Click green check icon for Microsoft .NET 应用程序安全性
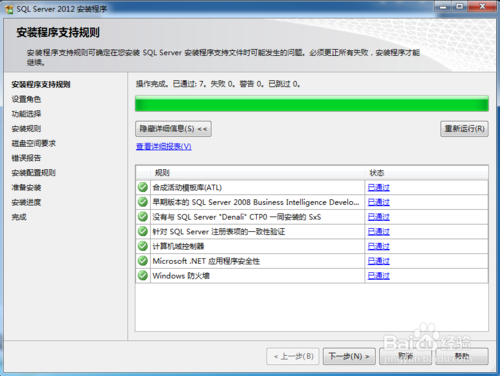The height and width of the screenshot is (376, 500). click(x=143, y=261)
